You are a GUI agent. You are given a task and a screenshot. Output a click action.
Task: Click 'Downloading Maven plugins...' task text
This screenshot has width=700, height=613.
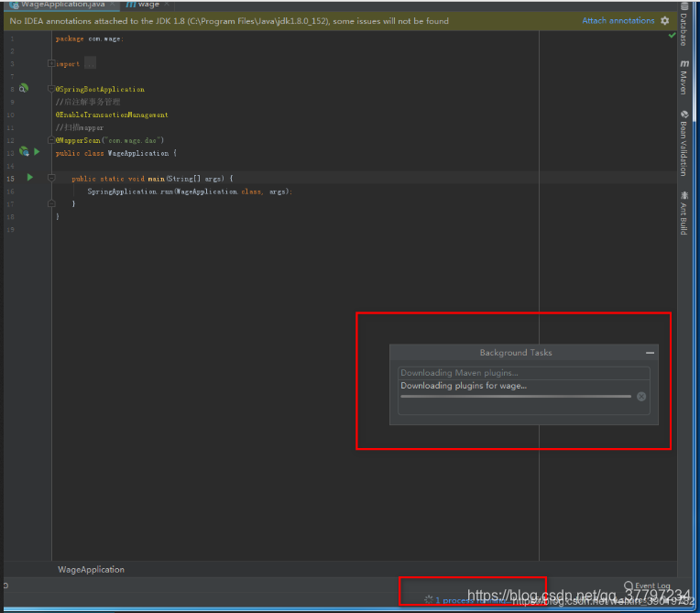click(459, 373)
